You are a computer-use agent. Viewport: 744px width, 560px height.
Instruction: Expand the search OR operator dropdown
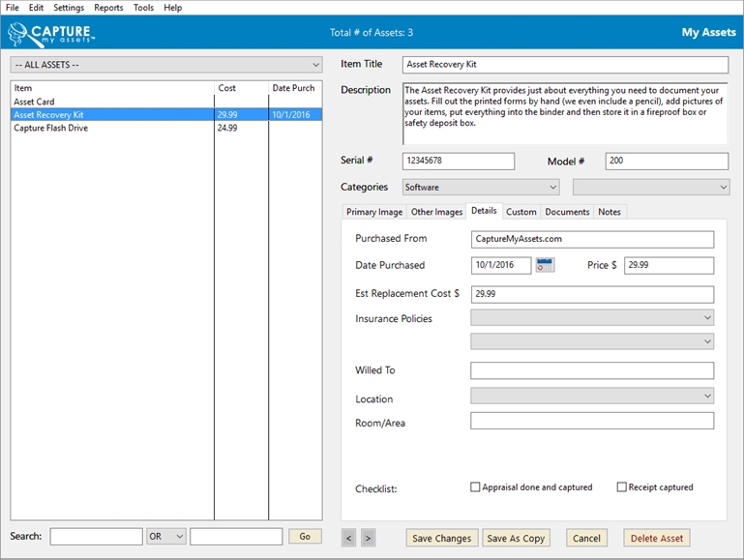pyautogui.click(x=165, y=537)
